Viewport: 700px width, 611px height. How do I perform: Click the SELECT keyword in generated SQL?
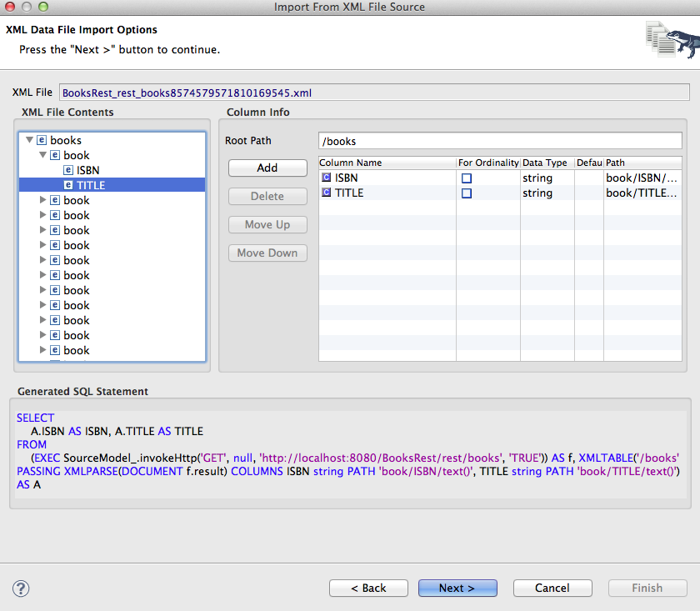[35, 418]
